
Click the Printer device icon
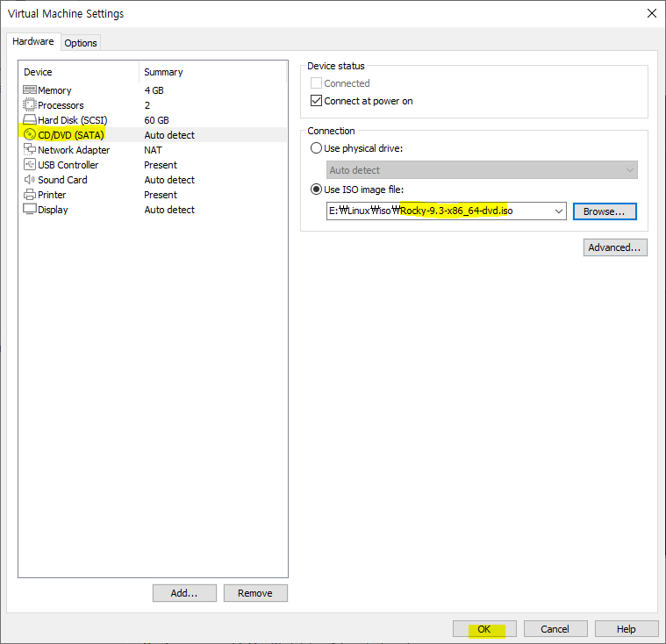pyautogui.click(x=30, y=195)
